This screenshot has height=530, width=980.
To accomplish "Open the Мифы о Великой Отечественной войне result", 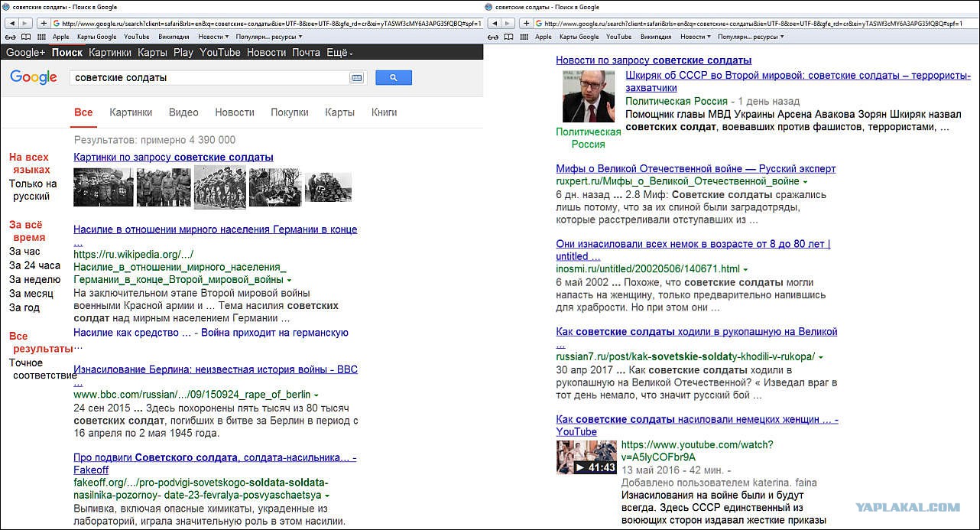I will [696, 169].
